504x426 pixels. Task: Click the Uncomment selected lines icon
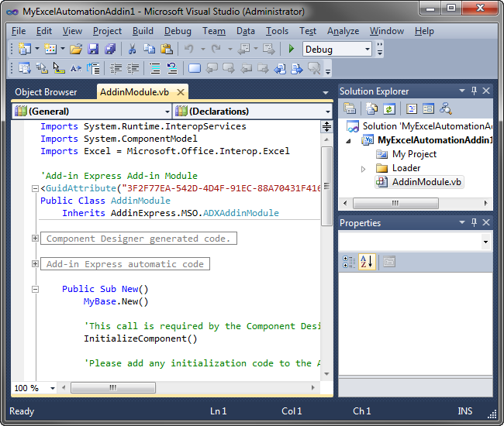click(172, 68)
